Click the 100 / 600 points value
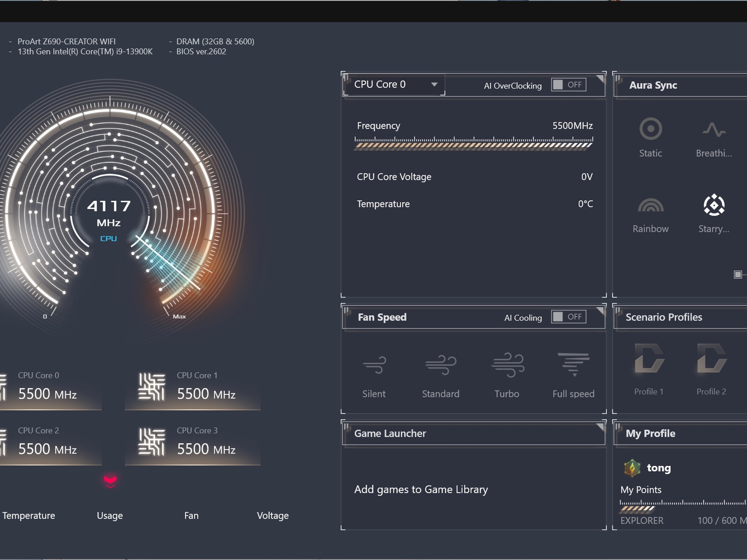Viewport: 747px width, 560px height. pos(722,521)
